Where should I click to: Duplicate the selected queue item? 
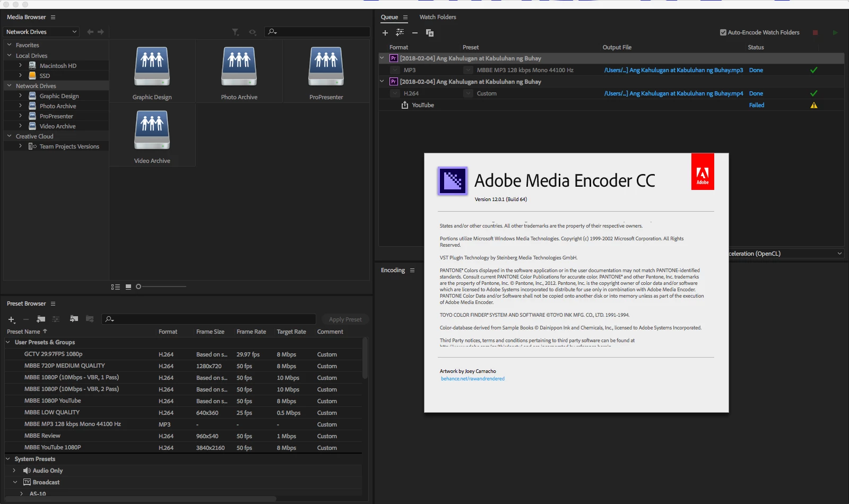pyautogui.click(x=430, y=33)
